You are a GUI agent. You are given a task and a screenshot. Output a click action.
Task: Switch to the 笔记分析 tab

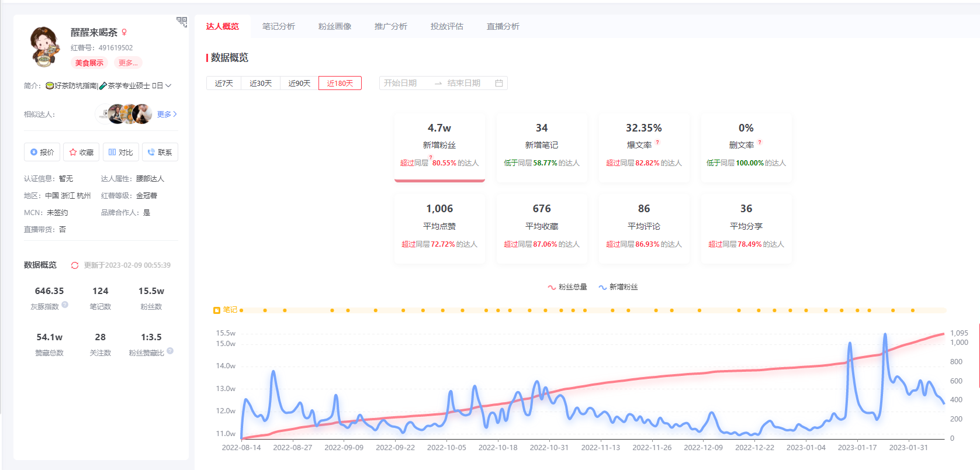[x=279, y=26]
